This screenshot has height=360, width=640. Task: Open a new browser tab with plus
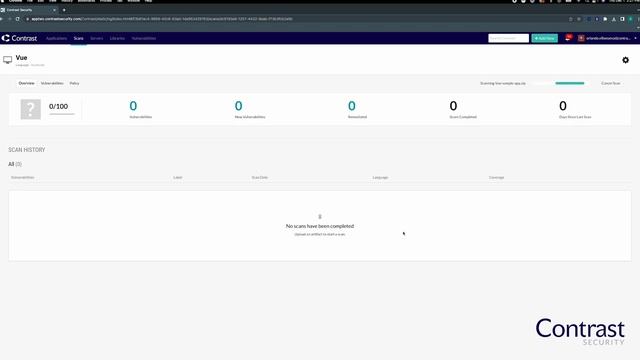[64, 10]
